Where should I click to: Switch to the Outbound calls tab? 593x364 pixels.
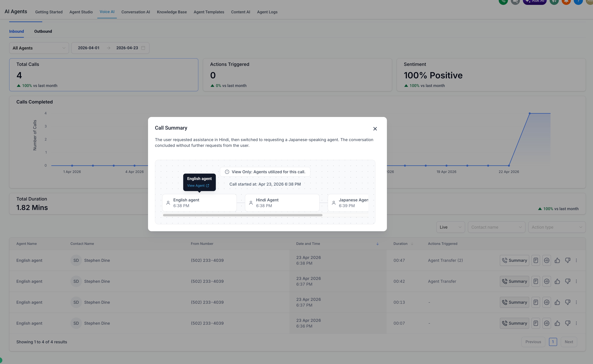[x=43, y=31]
